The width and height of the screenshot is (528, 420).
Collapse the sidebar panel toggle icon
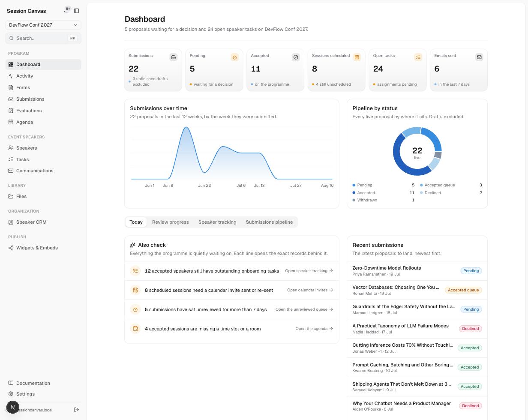coord(76,11)
